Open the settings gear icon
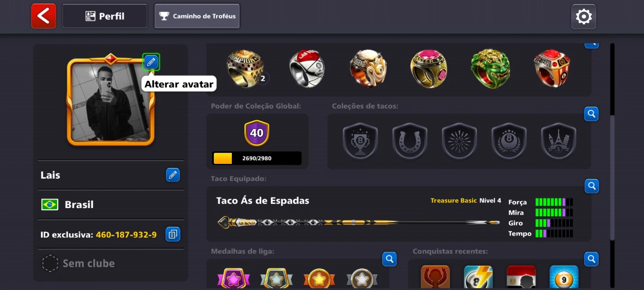This screenshot has height=290, width=644. (x=584, y=17)
